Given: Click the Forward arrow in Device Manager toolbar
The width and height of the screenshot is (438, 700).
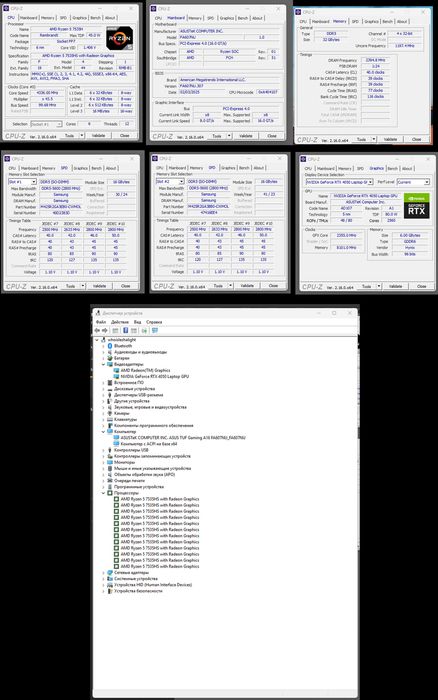Looking at the screenshot, I should point(104,330).
